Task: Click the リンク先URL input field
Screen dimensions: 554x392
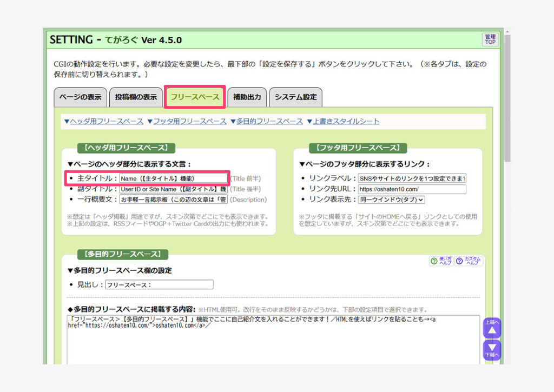Action: tap(412, 189)
